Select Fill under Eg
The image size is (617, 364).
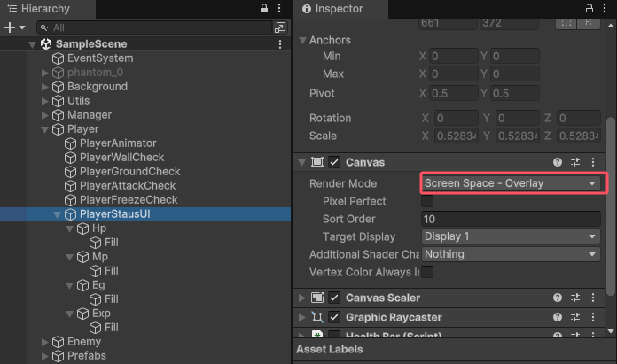tap(111, 299)
